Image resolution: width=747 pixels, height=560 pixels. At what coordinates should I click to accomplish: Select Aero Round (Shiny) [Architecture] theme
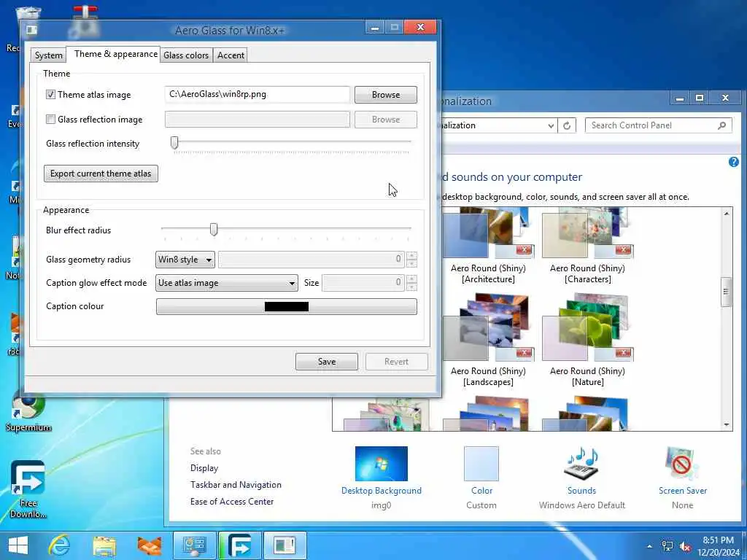point(488,246)
